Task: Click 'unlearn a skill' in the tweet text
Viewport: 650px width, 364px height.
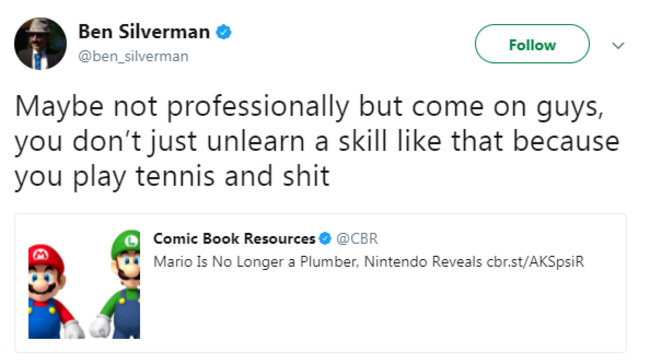Action: (x=299, y=141)
